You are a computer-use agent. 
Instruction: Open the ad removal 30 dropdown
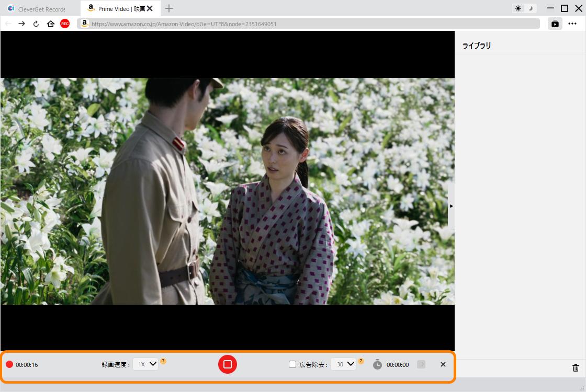pyautogui.click(x=343, y=364)
